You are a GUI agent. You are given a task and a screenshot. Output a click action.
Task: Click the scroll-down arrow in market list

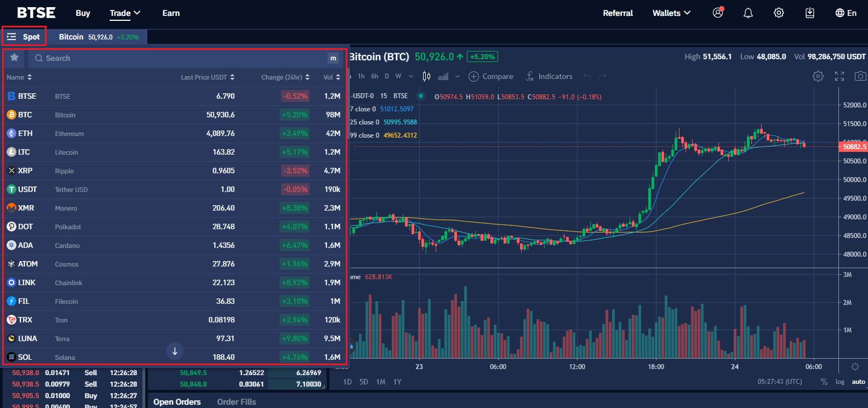pyautogui.click(x=175, y=351)
